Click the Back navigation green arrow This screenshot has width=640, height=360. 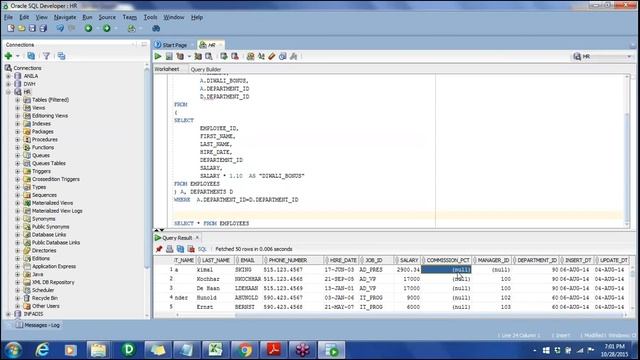(x=88, y=28)
